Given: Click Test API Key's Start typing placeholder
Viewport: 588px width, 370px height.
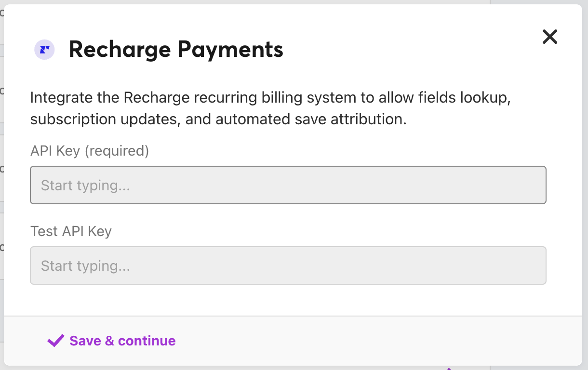Looking at the screenshot, I should (x=85, y=266).
